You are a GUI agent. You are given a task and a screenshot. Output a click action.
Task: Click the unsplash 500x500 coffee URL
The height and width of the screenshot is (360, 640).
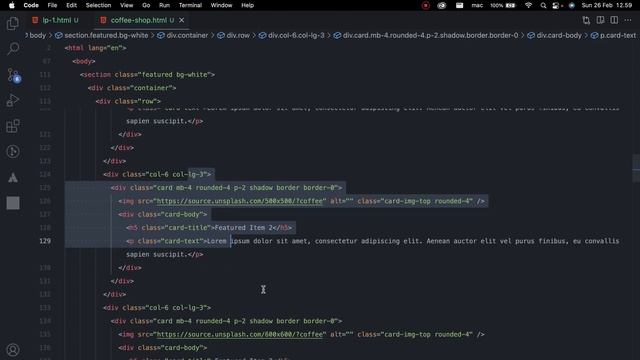[x=241, y=201]
